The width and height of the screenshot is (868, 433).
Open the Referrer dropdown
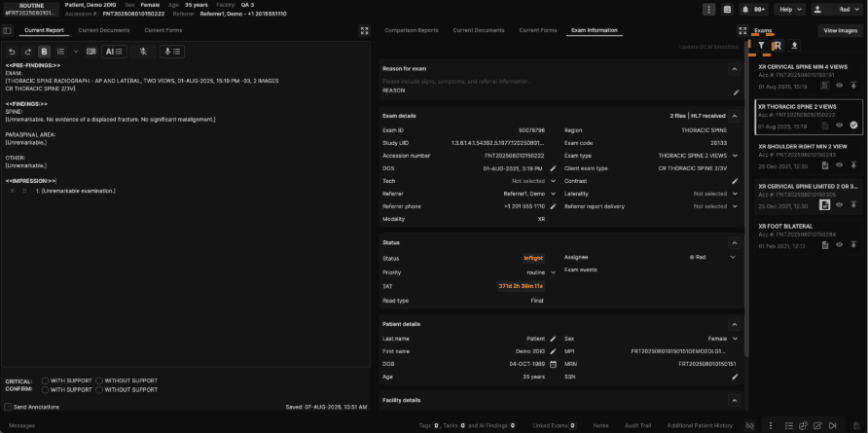553,194
